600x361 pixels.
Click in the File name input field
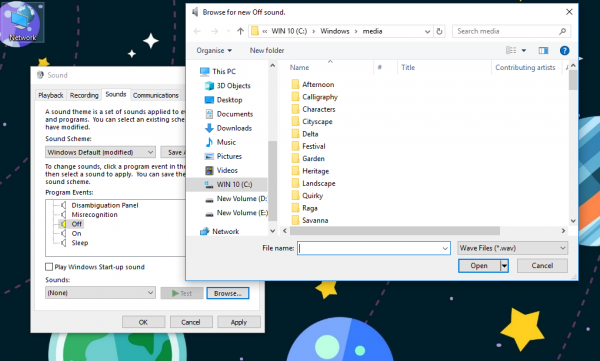pos(369,248)
